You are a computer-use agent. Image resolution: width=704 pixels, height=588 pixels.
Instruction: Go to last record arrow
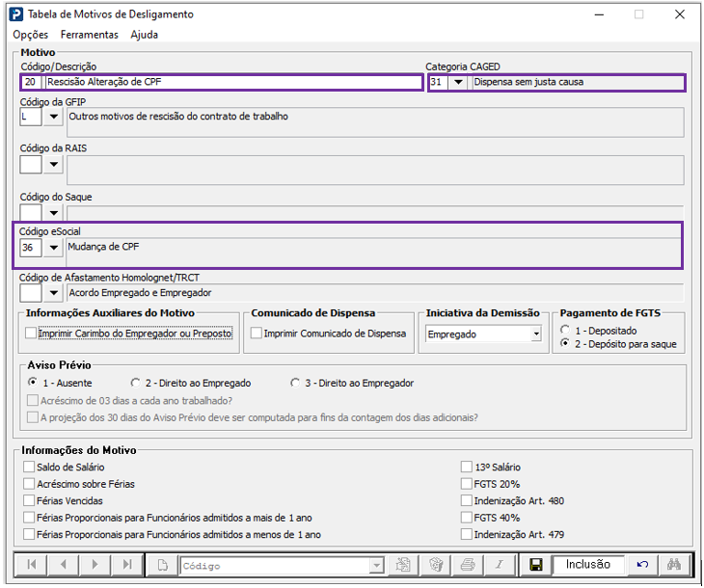(x=127, y=564)
